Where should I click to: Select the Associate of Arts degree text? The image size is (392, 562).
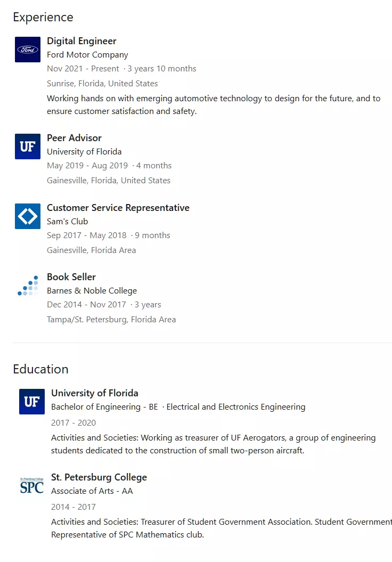[92, 491]
